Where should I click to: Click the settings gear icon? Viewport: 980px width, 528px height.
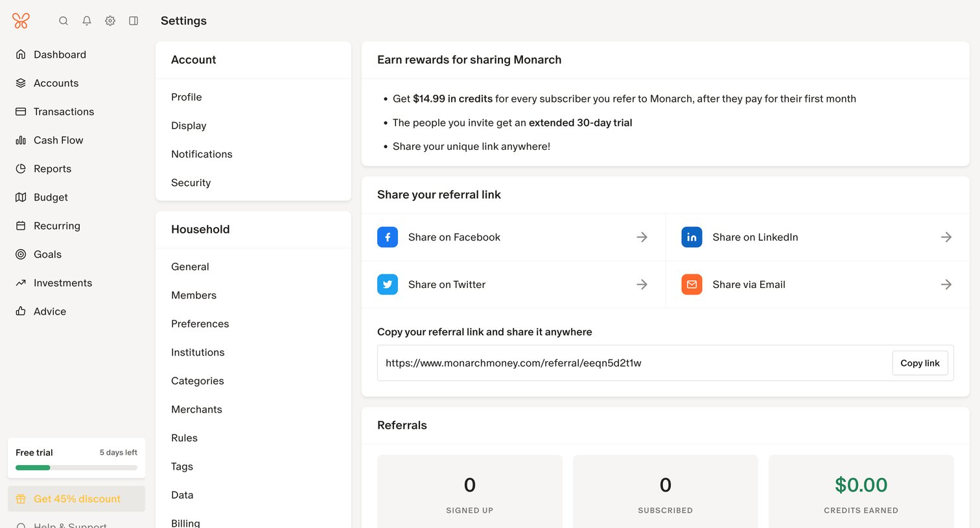(x=110, y=21)
